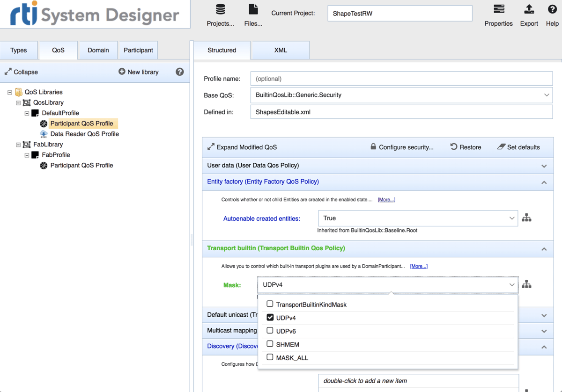Click the hierarchy icon beside Autoenable created entities
Viewport: 562px width, 392px height.
pos(526,218)
